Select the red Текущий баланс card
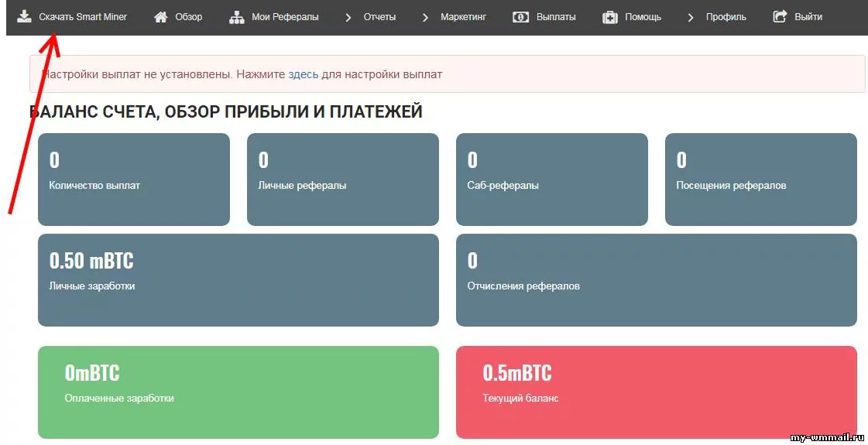868x445 pixels. pyautogui.click(x=656, y=392)
